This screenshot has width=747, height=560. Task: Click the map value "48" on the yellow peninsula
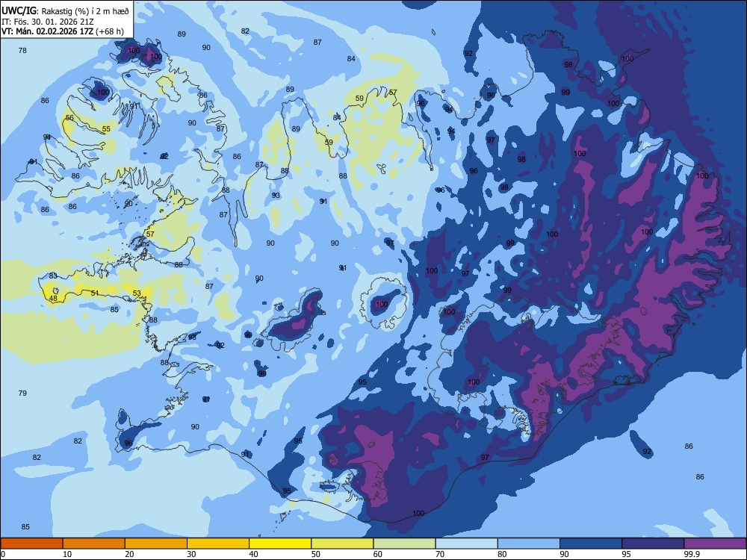53,299
